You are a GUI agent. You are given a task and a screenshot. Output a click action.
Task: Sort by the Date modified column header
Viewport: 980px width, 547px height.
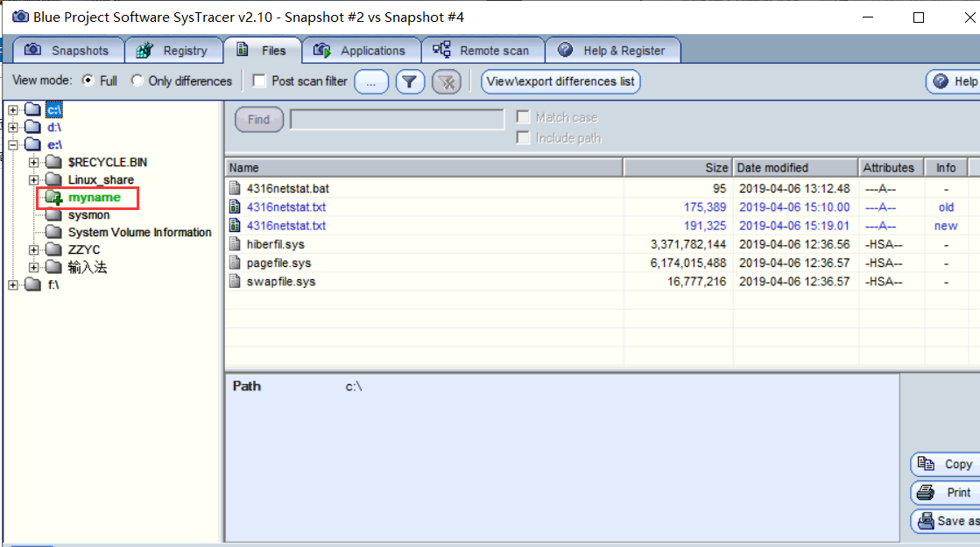point(795,167)
